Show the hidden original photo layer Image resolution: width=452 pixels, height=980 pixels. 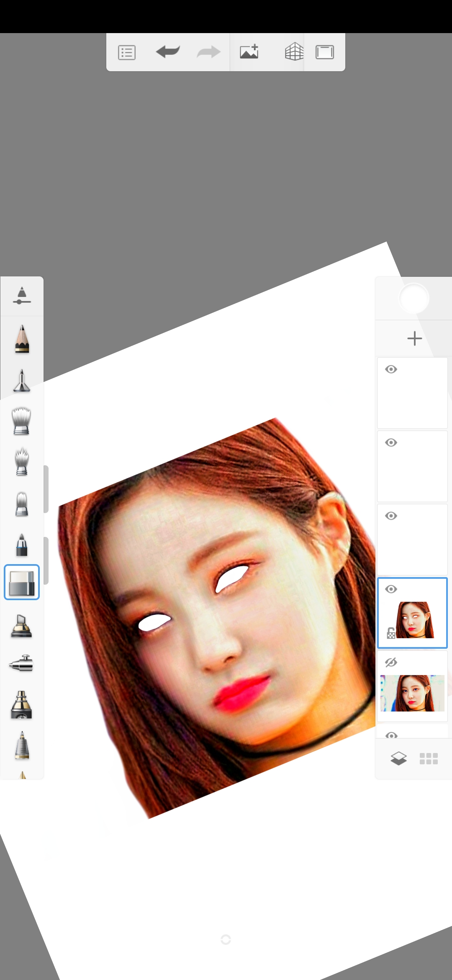coord(391,663)
